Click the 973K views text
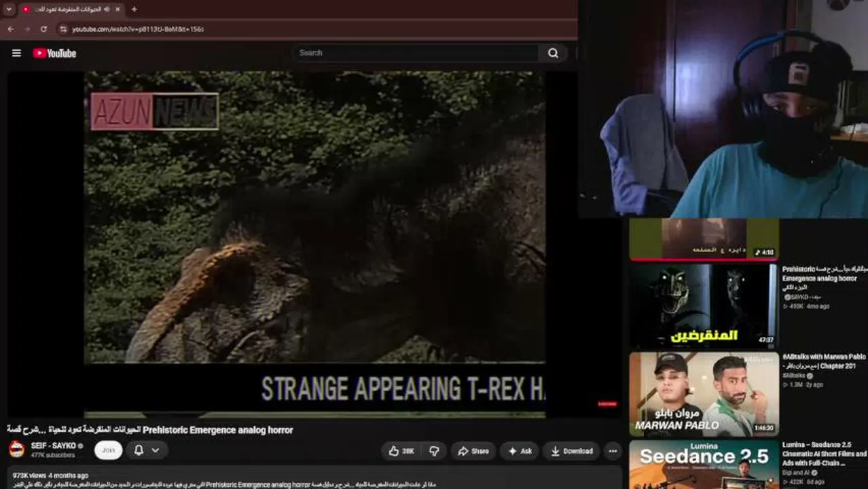868x489 pixels. coord(29,475)
